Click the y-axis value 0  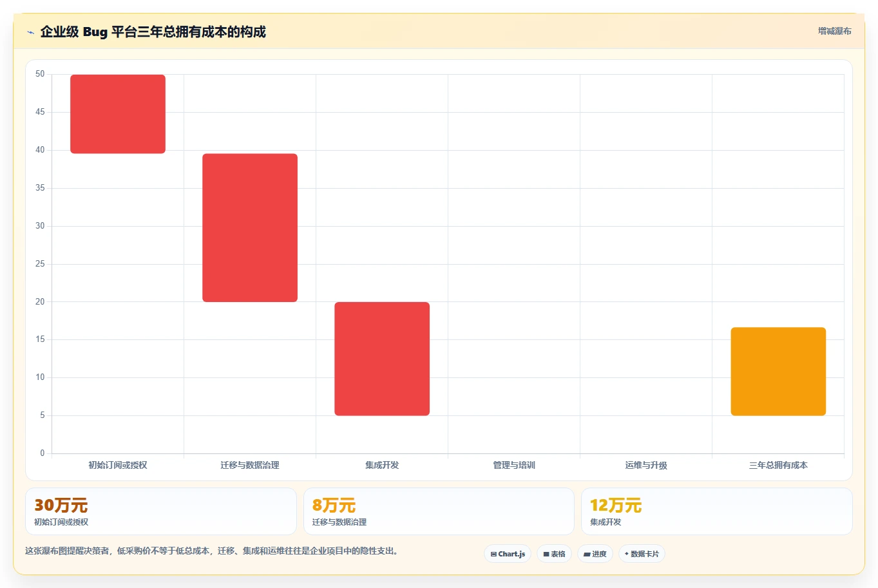(43, 453)
